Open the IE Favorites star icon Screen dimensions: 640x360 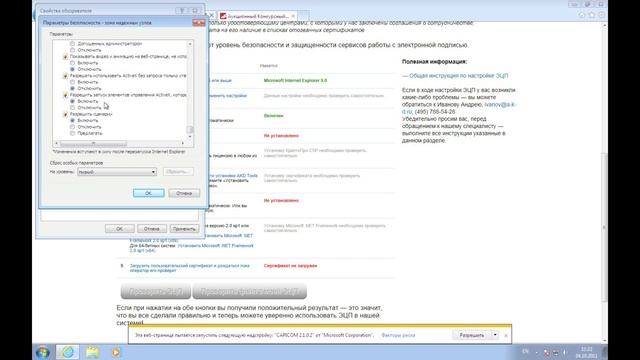pos(591,15)
